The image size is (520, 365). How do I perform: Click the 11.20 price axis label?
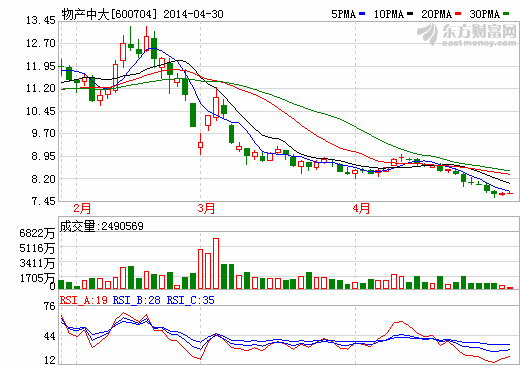point(41,88)
